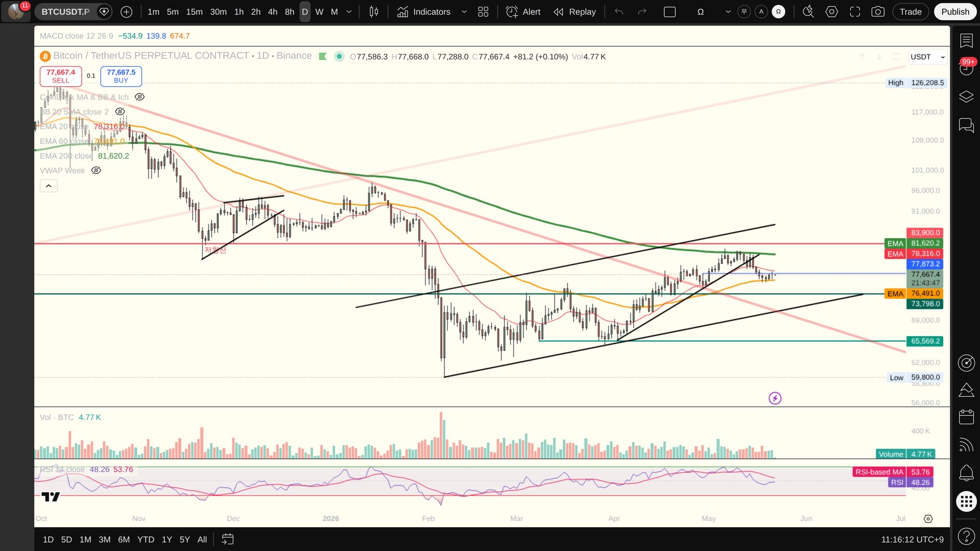This screenshot has height=551, width=980.
Task: Select the 4h timeframe
Action: coord(273,12)
